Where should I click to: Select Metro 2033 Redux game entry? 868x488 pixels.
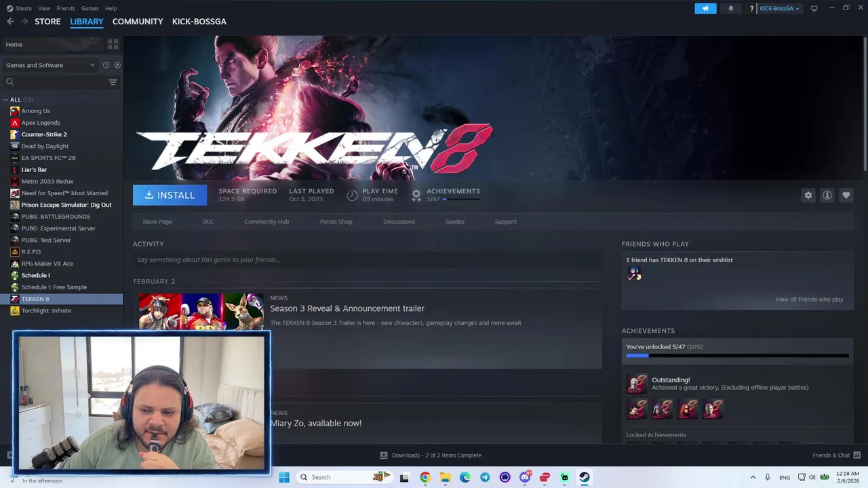coord(47,182)
